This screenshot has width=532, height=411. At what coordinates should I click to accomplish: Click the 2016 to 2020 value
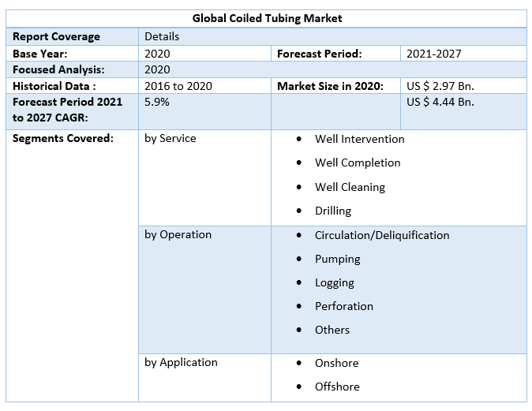coord(178,85)
